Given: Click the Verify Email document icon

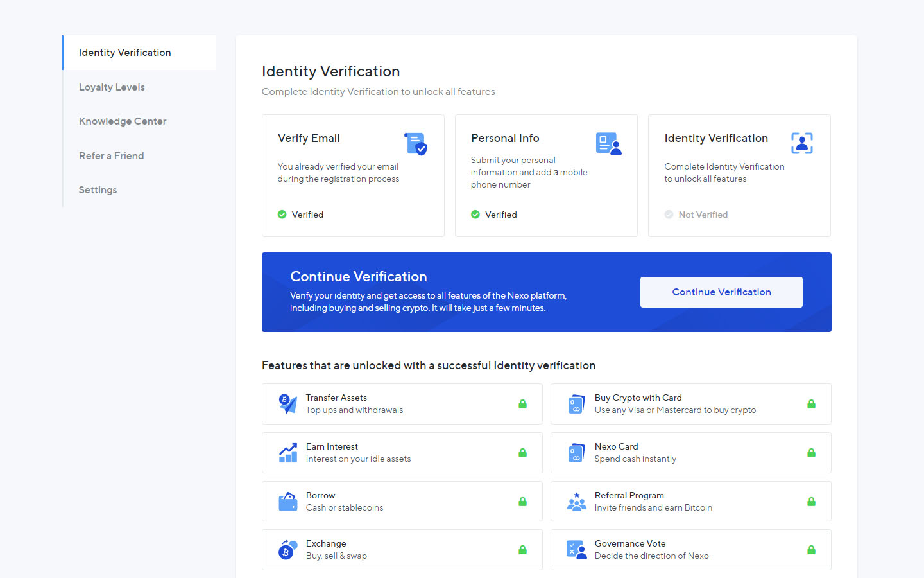Looking at the screenshot, I should pyautogui.click(x=416, y=144).
